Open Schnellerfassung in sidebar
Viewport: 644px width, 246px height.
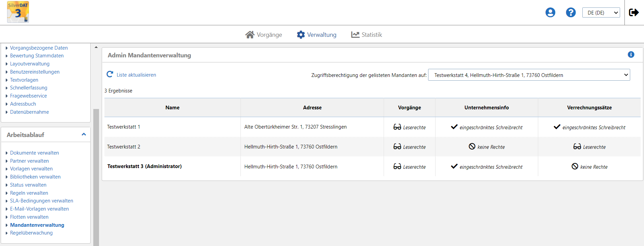coord(29,88)
